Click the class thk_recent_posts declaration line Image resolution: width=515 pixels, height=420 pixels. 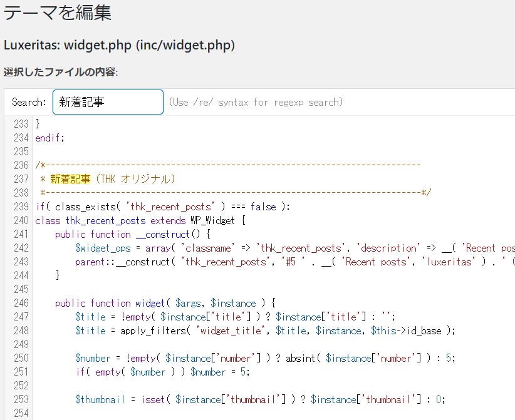pos(140,220)
